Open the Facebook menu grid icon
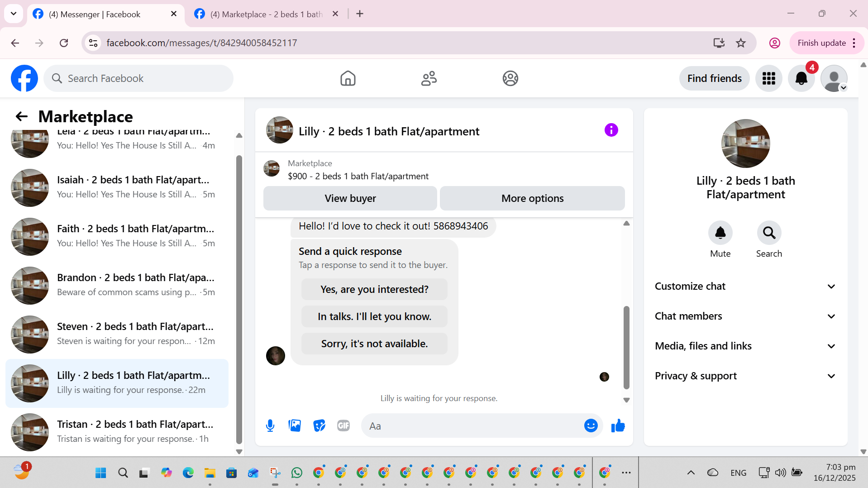This screenshot has height=488, width=868. [768, 78]
